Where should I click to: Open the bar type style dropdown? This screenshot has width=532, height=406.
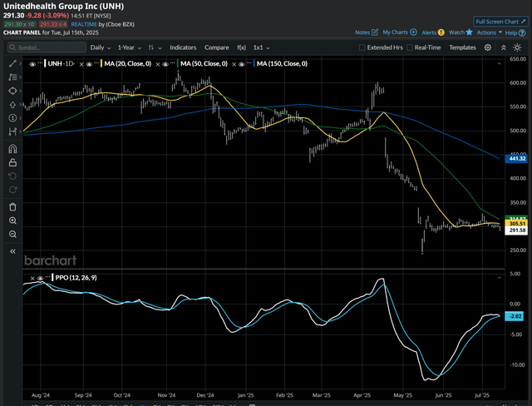coord(155,47)
